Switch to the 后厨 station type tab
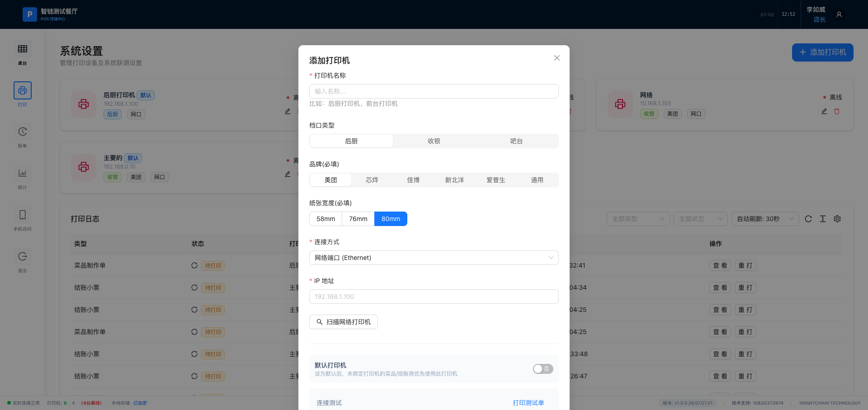 click(x=351, y=141)
